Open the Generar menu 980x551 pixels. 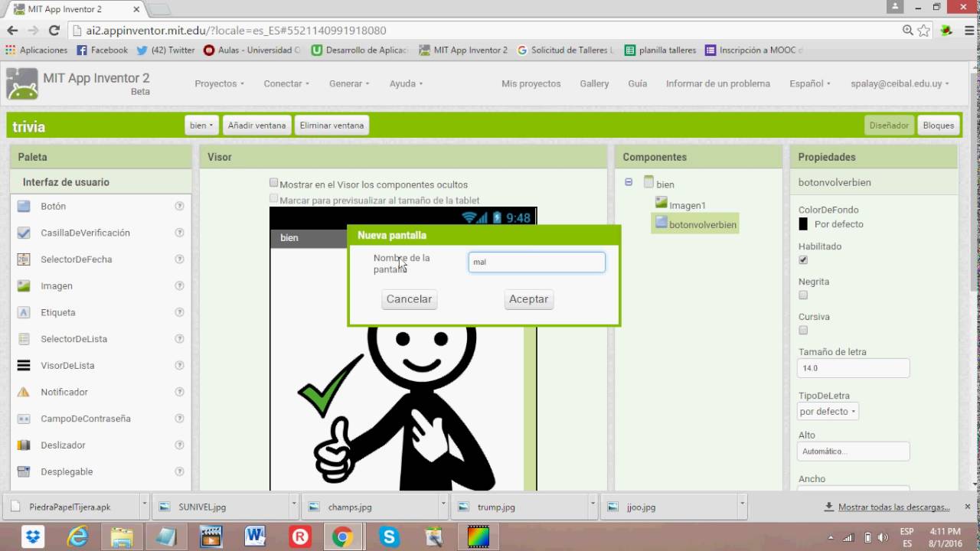[349, 83]
